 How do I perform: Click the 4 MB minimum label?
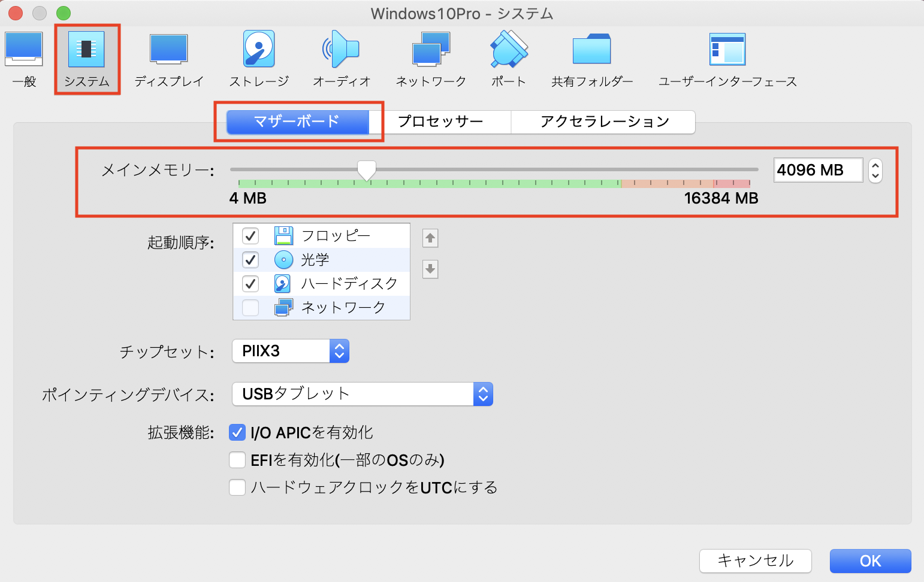click(248, 198)
